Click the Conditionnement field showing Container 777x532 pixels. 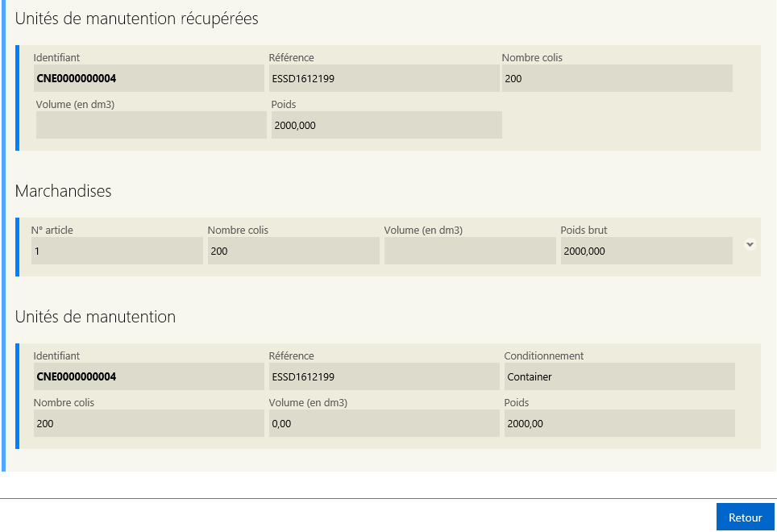[x=619, y=376]
